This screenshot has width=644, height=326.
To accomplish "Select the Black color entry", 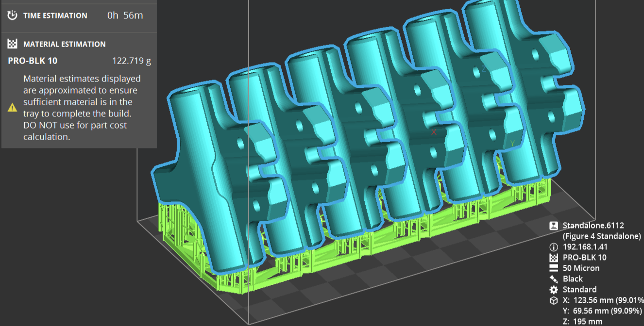I will (x=573, y=279).
